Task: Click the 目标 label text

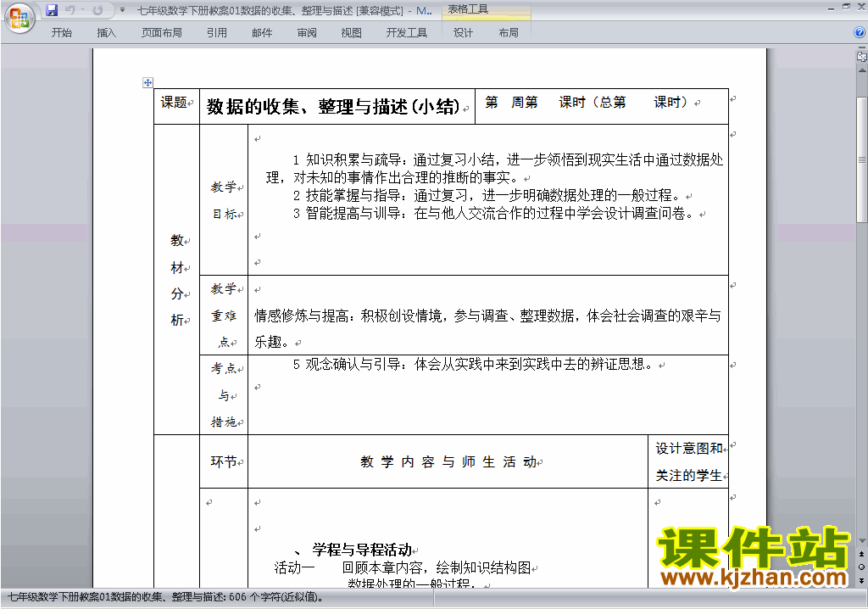Action: point(224,214)
